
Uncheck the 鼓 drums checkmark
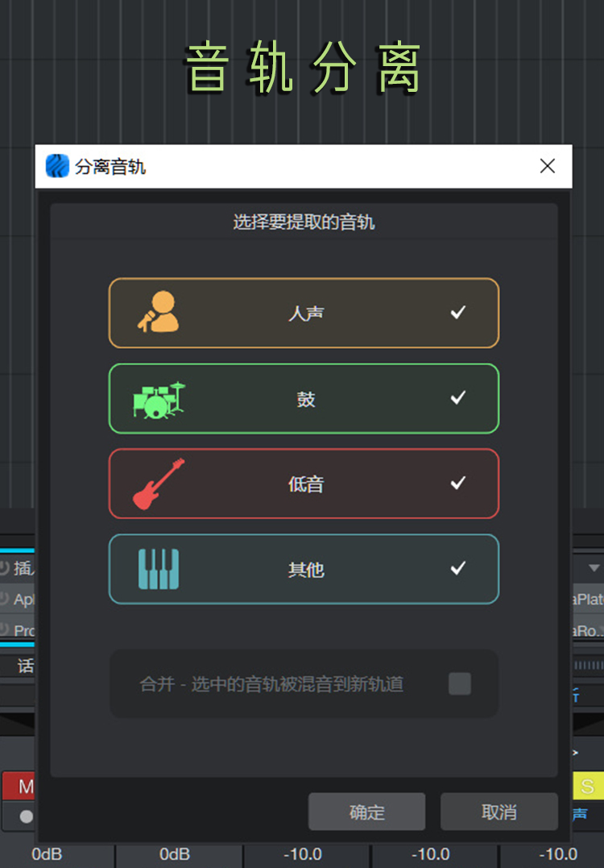click(x=458, y=398)
